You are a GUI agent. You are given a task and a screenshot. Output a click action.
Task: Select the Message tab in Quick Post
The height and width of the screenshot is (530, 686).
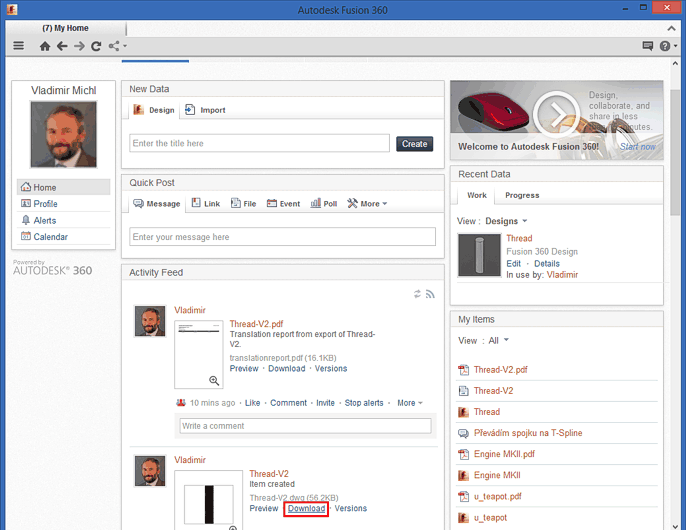157,204
